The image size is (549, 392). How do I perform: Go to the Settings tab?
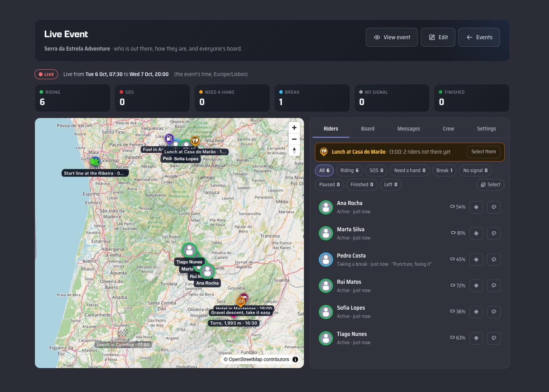pyautogui.click(x=486, y=129)
